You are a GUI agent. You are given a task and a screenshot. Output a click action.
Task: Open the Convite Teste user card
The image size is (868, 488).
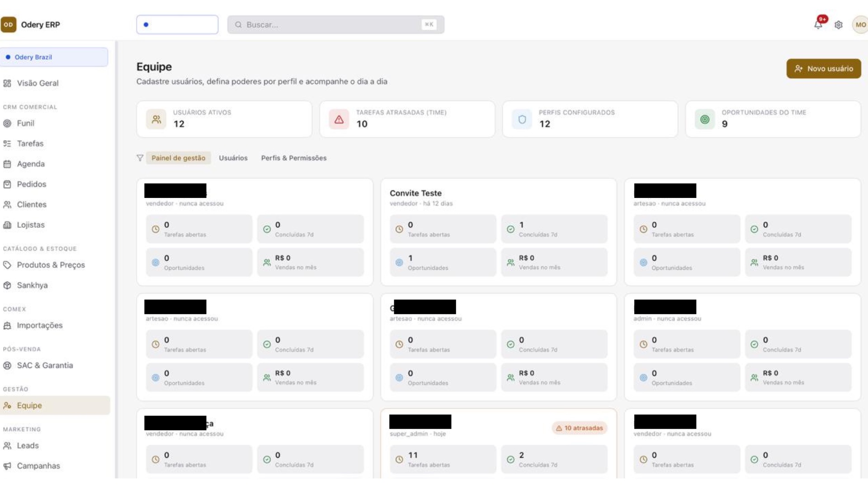(x=498, y=232)
